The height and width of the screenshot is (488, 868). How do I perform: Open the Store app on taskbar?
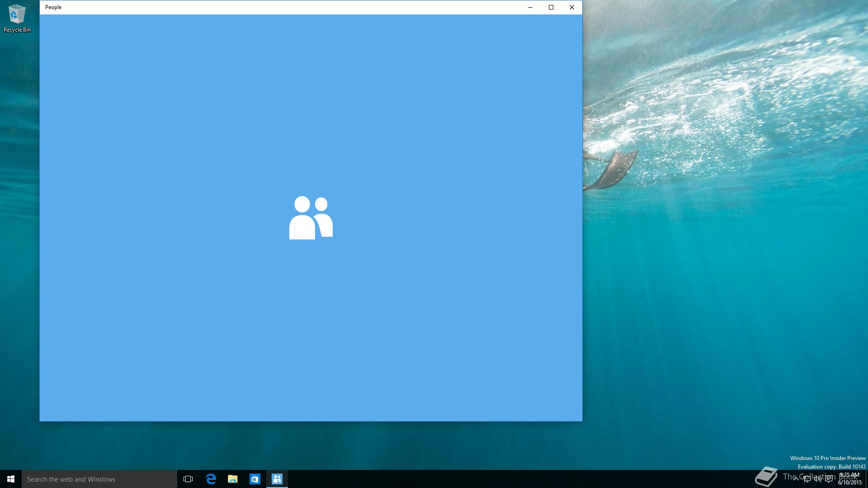pyautogui.click(x=255, y=479)
